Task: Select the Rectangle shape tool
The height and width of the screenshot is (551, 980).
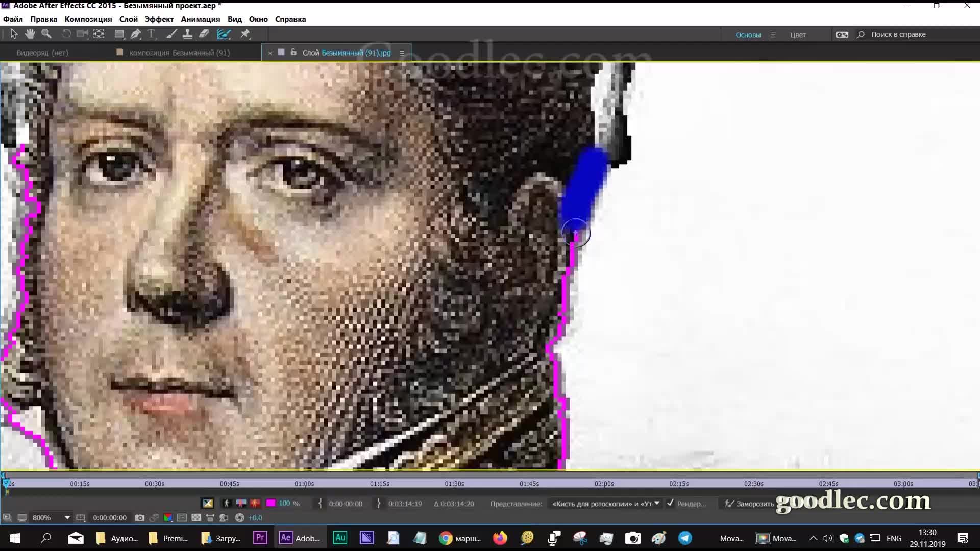Action: coord(119,34)
